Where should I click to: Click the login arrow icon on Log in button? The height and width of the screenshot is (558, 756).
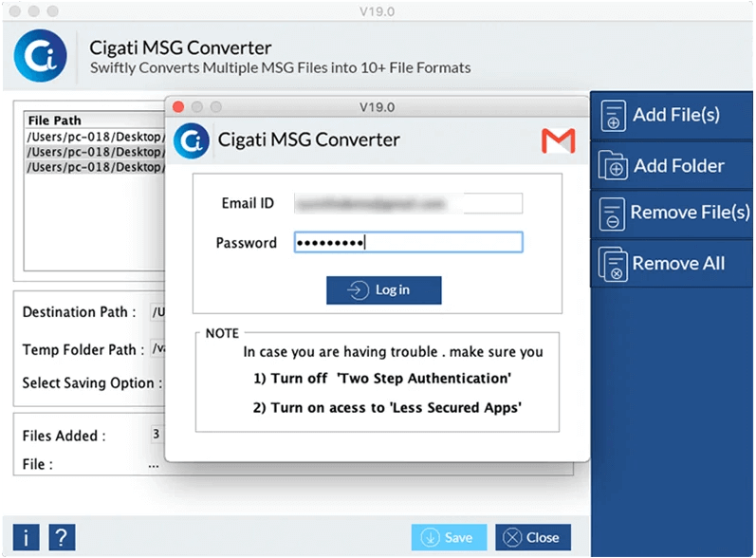[358, 290]
